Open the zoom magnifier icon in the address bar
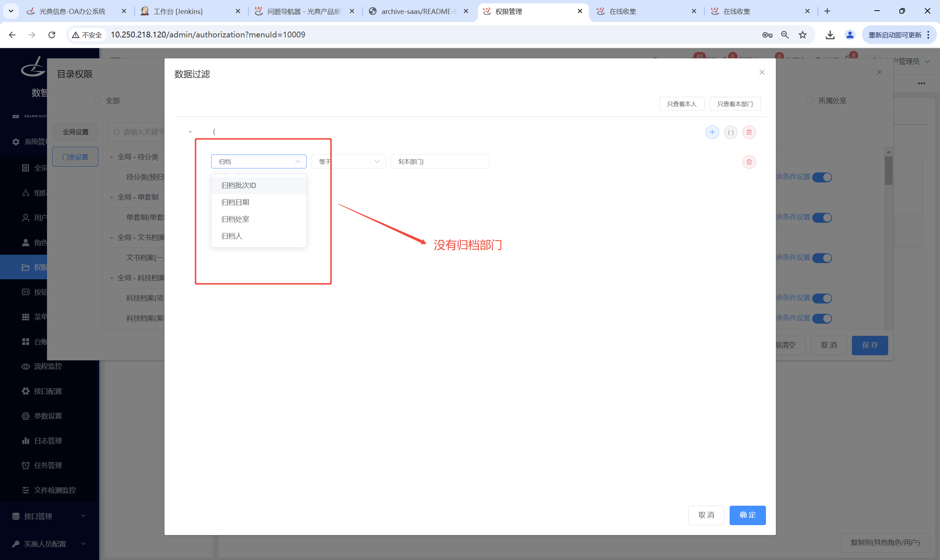 pyautogui.click(x=785, y=35)
